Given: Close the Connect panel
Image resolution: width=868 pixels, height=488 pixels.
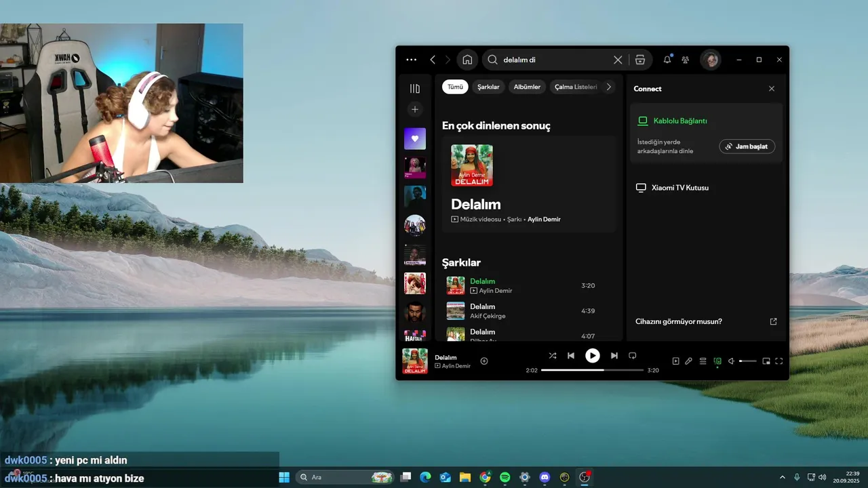Looking at the screenshot, I should click(772, 89).
